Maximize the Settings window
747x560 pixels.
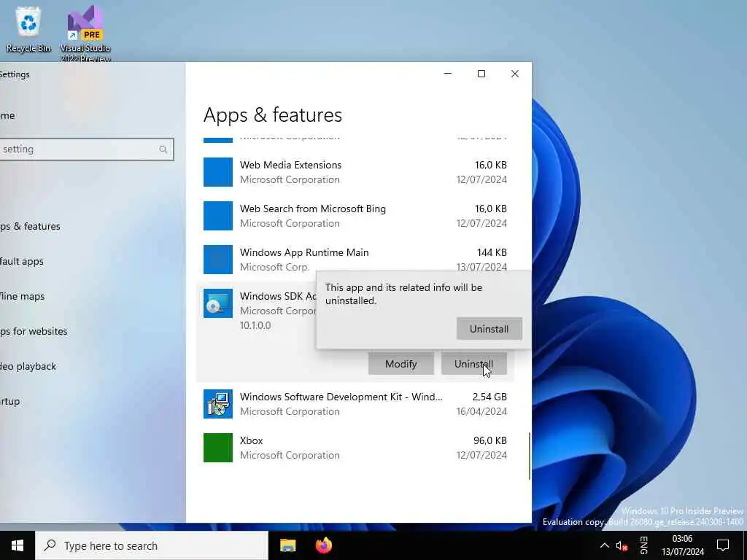481,74
